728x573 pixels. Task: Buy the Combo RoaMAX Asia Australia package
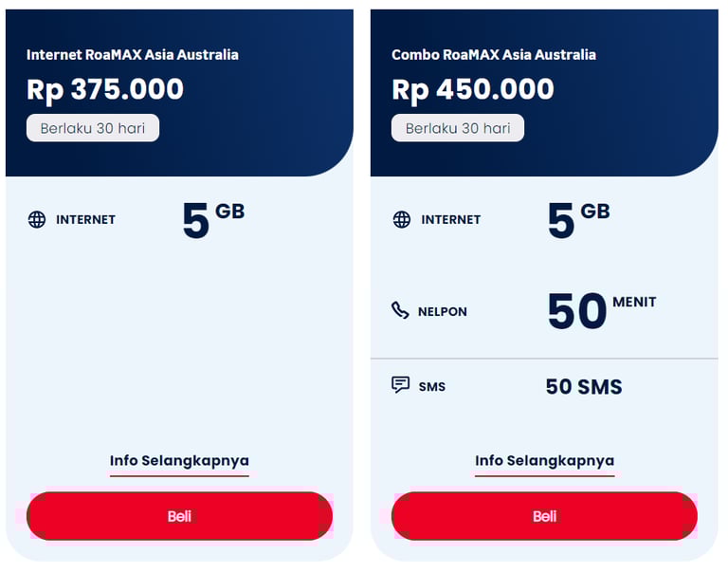[545, 516]
